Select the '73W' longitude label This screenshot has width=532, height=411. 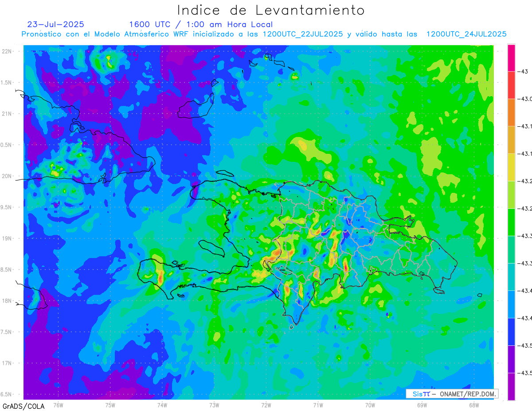tap(214, 405)
